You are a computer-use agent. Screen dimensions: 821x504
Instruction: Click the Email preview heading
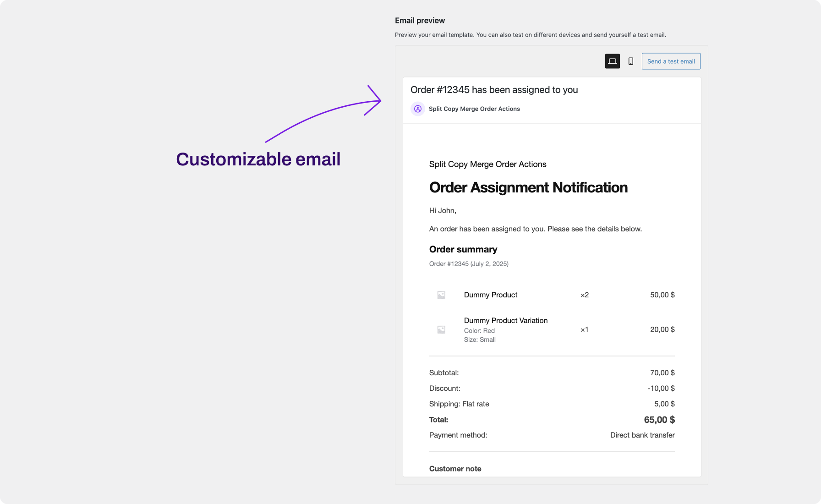(420, 20)
